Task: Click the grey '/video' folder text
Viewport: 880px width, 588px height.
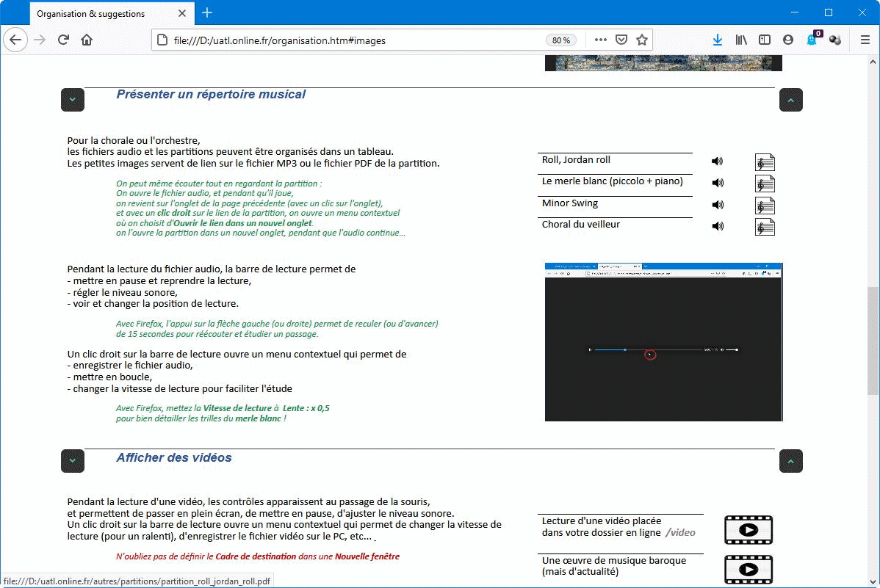Action: [680, 532]
